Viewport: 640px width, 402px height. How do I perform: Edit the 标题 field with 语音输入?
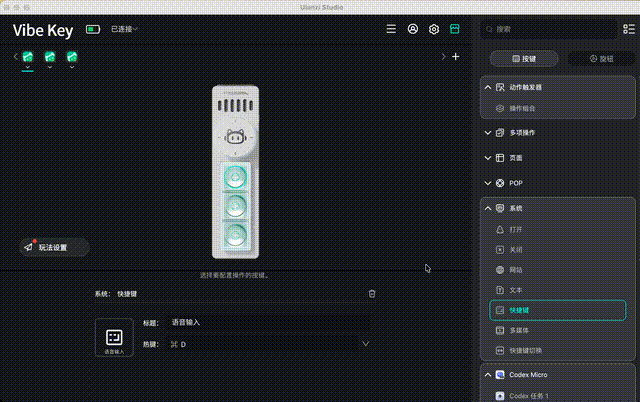pyautogui.click(x=270, y=322)
